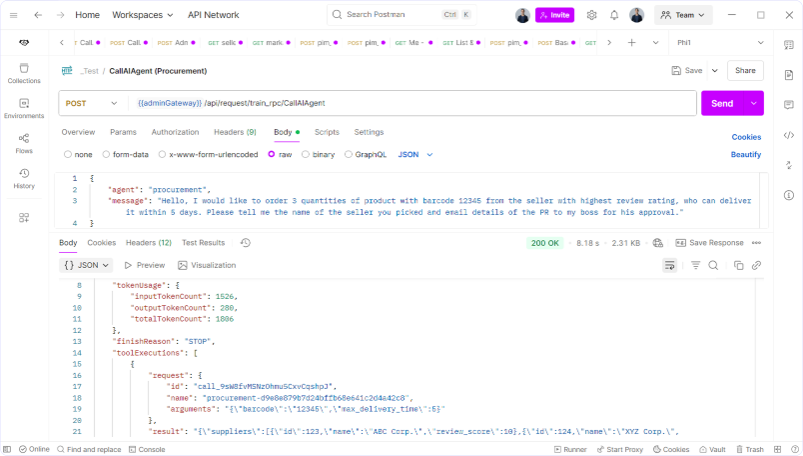
Task: Open network info globe icon
Action: [658, 243]
